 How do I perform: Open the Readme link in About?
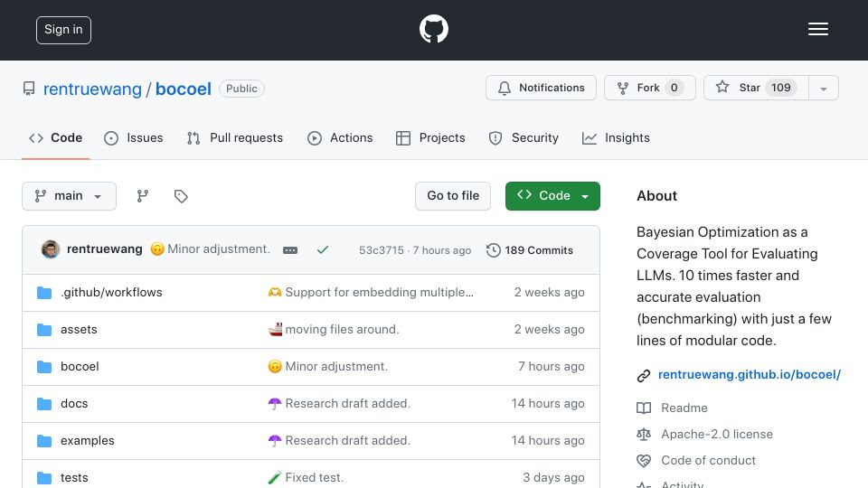tap(684, 408)
